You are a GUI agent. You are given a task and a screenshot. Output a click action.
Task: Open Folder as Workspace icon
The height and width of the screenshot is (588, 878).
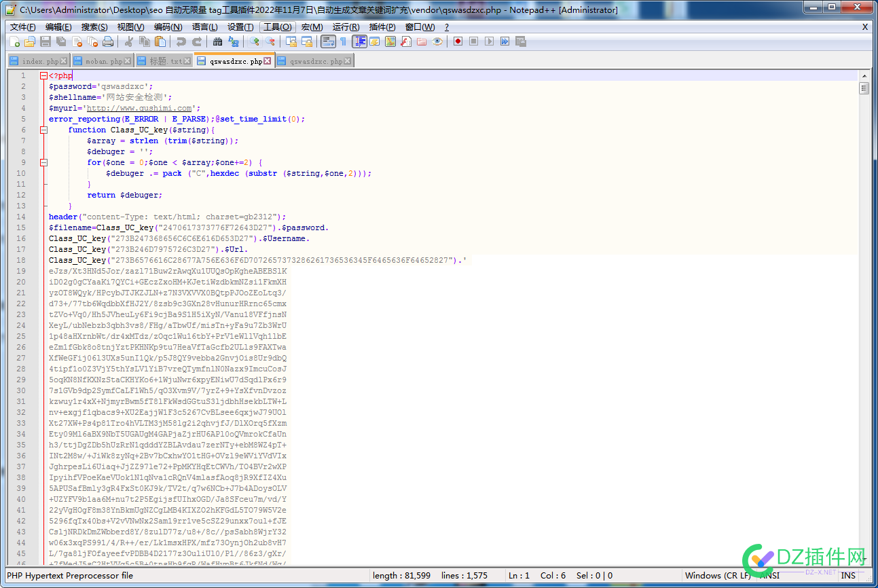(x=422, y=41)
